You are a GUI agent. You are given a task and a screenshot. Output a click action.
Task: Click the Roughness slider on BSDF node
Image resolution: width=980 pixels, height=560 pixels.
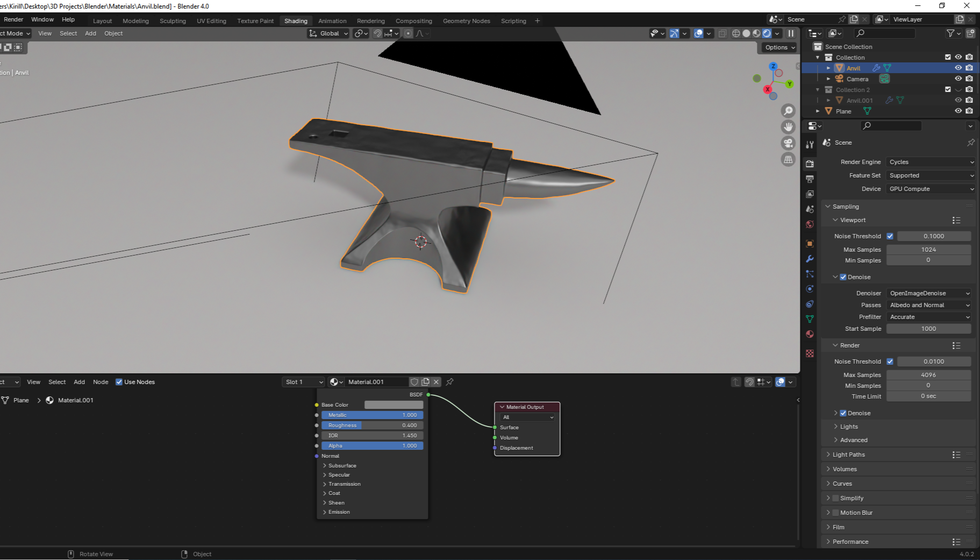[x=372, y=426]
